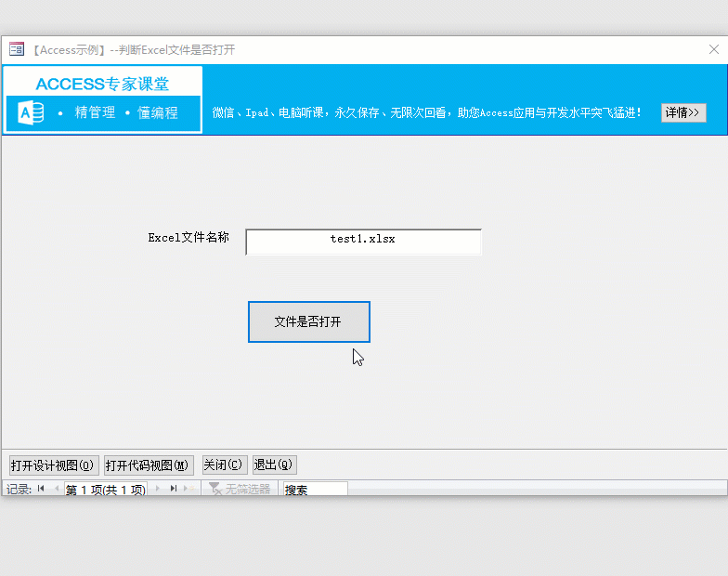Go to first record navigation arrow

41,489
